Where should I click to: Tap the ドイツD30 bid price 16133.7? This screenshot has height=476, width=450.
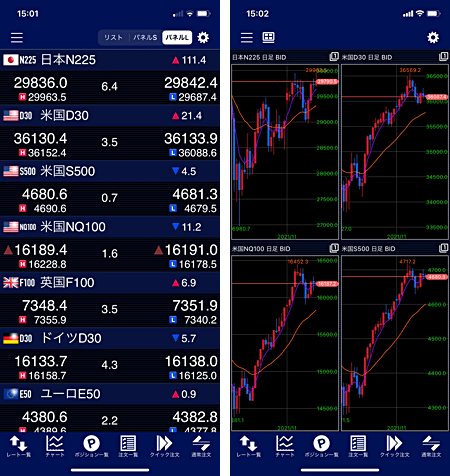41,361
